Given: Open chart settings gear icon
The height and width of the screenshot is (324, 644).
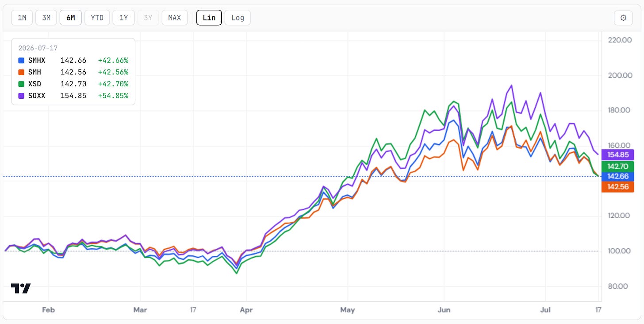Looking at the screenshot, I should tap(624, 18).
